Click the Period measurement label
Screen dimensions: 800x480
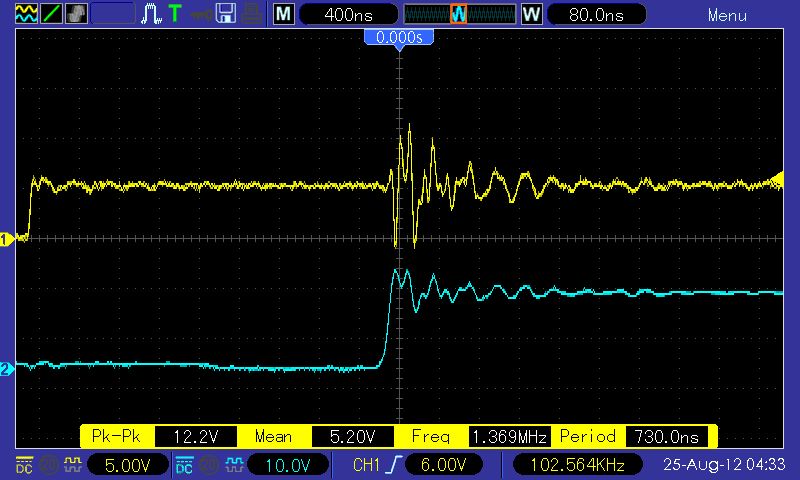click(x=588, y=437)
